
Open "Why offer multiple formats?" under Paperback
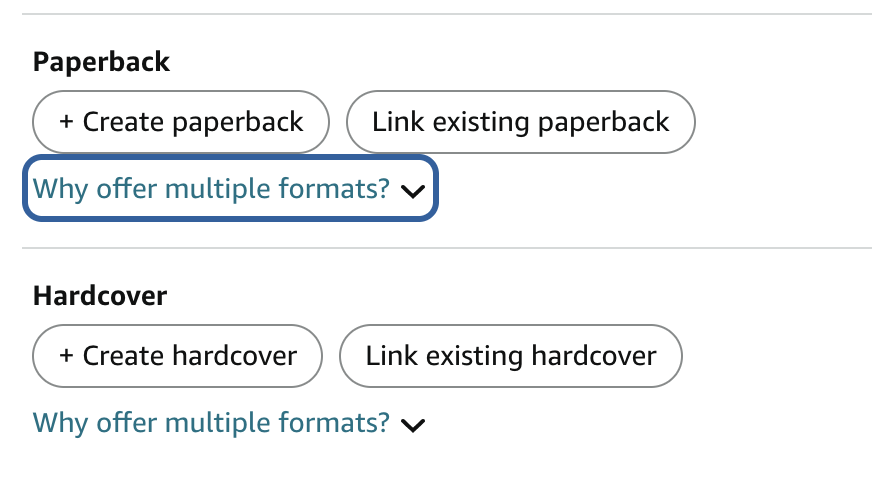point(211,189)
